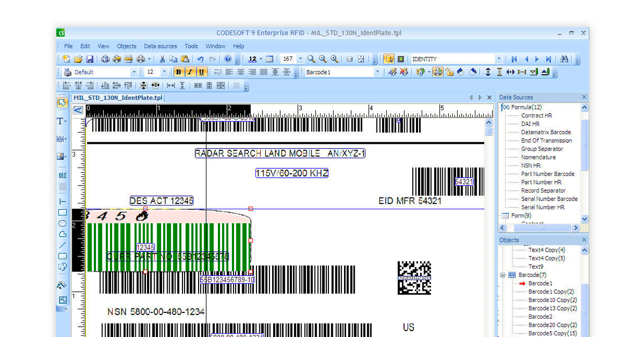Open the IDENTITY combo box dropdown
Screen dimensions: 644x337
(499, 59)
